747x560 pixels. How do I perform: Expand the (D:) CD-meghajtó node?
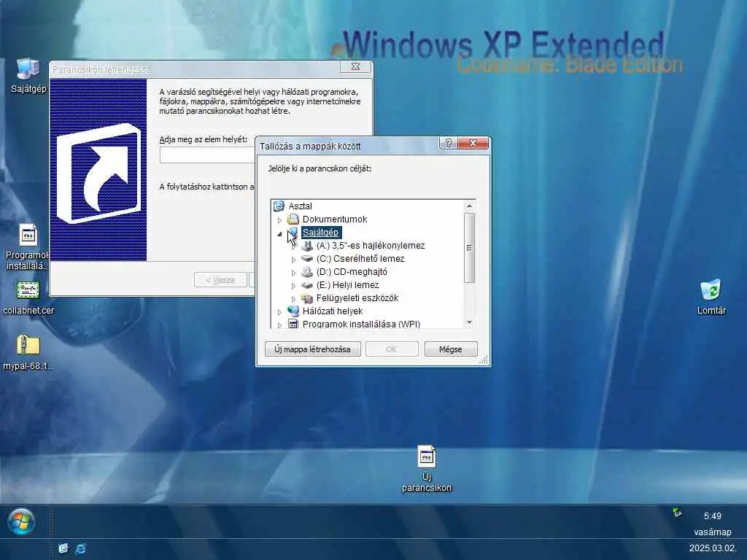point(293,273)
